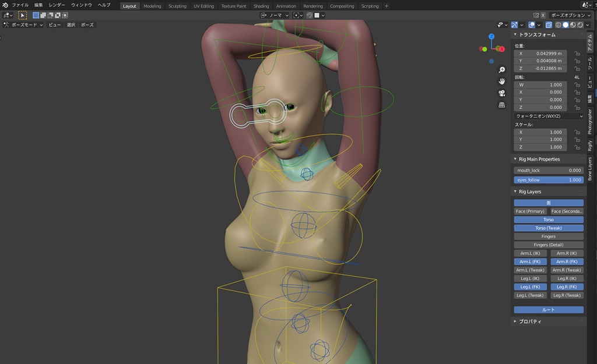Open the レンダー menu

(x=56, y=6)
